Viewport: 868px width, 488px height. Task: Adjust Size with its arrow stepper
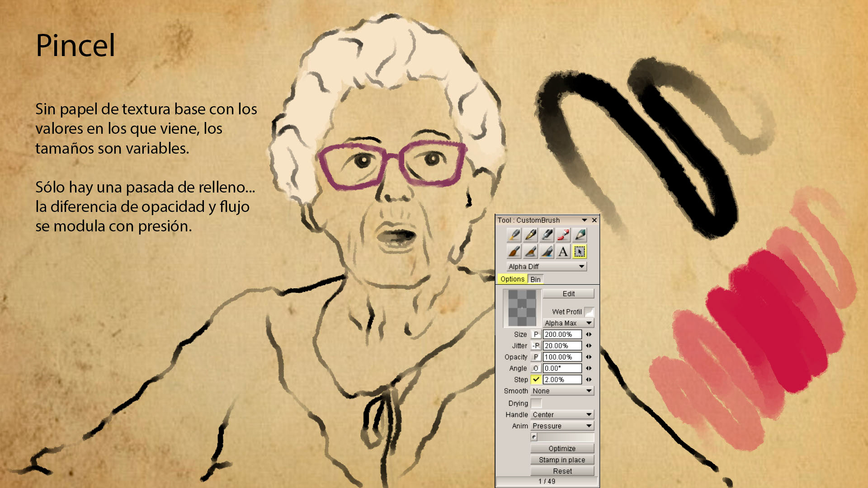[589, 334]
